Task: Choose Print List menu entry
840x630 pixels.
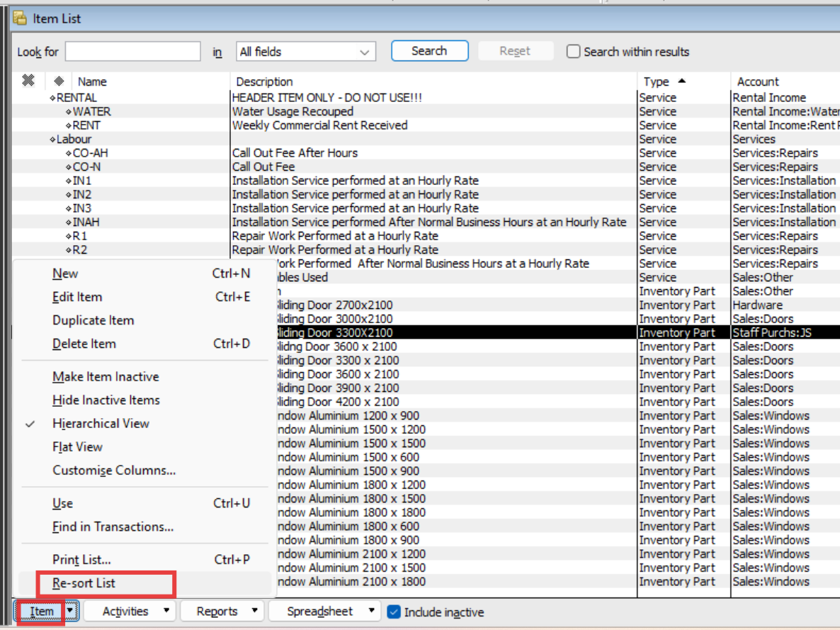Action: [x=144, y=560]
